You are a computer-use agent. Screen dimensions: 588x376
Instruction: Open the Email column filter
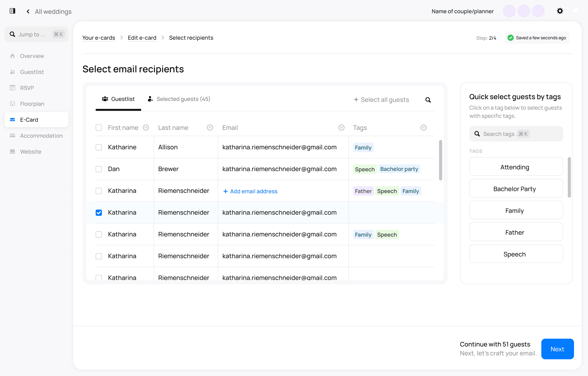[341, 128]
